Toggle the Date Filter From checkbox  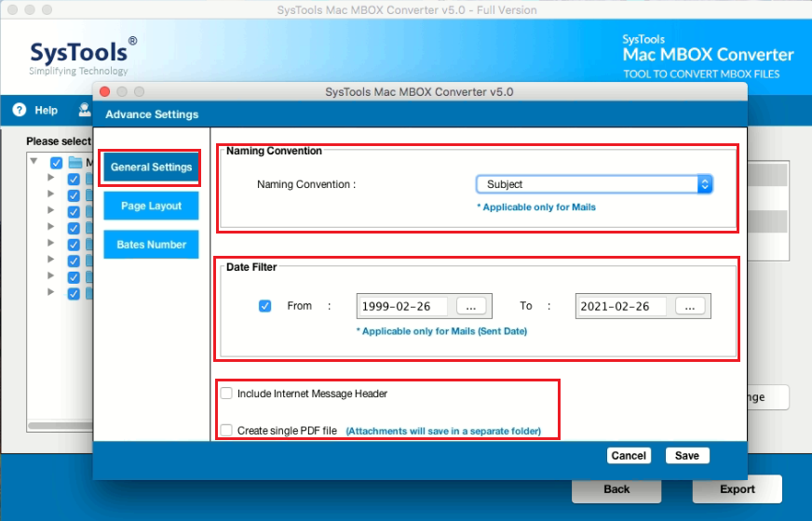tap(264, 306)
